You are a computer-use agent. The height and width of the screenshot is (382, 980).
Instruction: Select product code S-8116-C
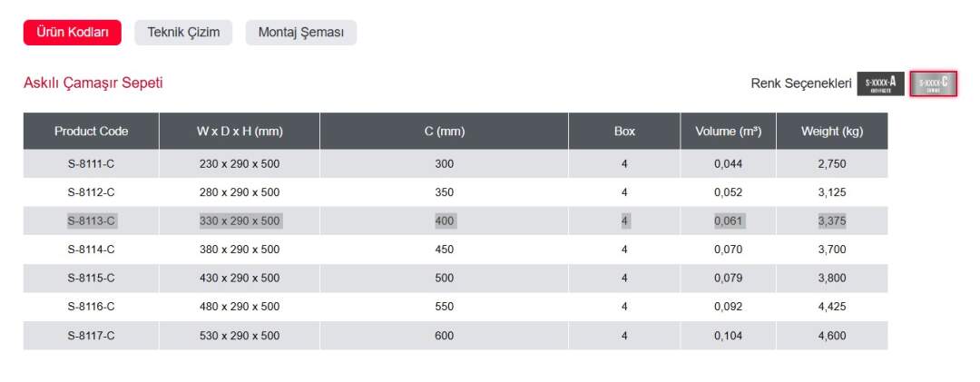(x=91, y=307)
